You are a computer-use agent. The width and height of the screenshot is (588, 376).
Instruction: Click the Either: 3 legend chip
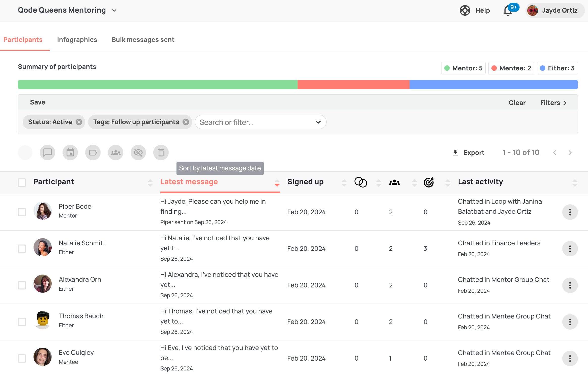[557, 68]
